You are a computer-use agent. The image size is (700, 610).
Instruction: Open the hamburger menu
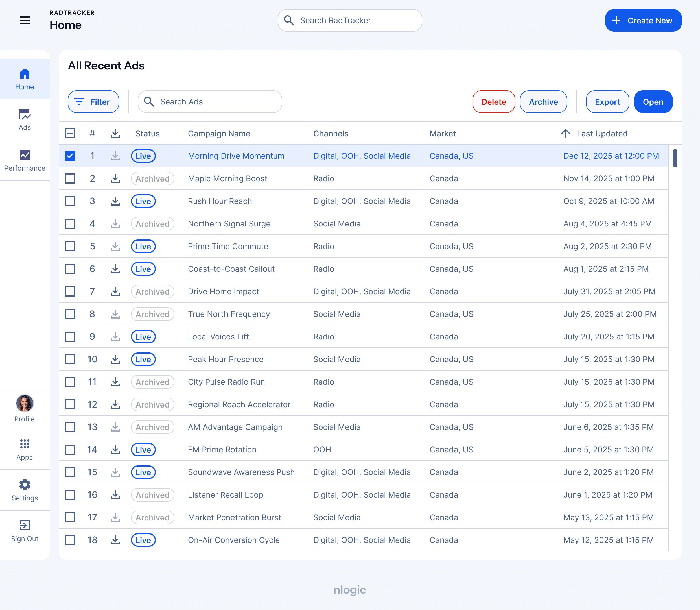tap(25, 20)
